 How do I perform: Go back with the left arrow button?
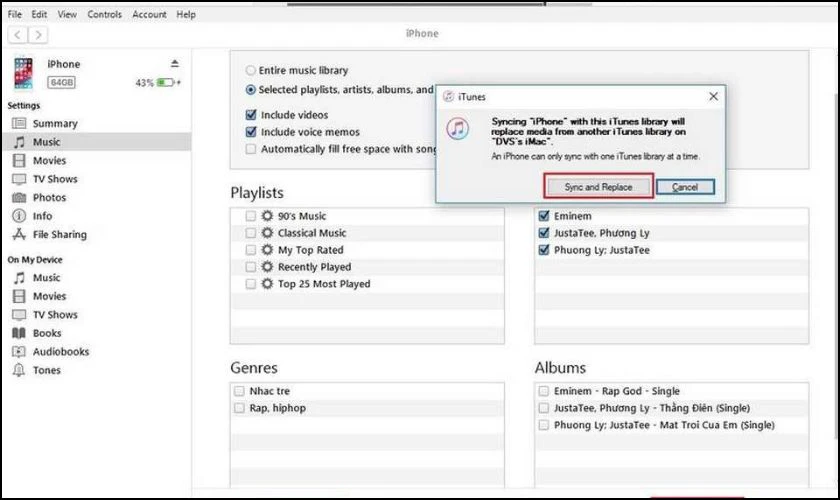point(18,35)
